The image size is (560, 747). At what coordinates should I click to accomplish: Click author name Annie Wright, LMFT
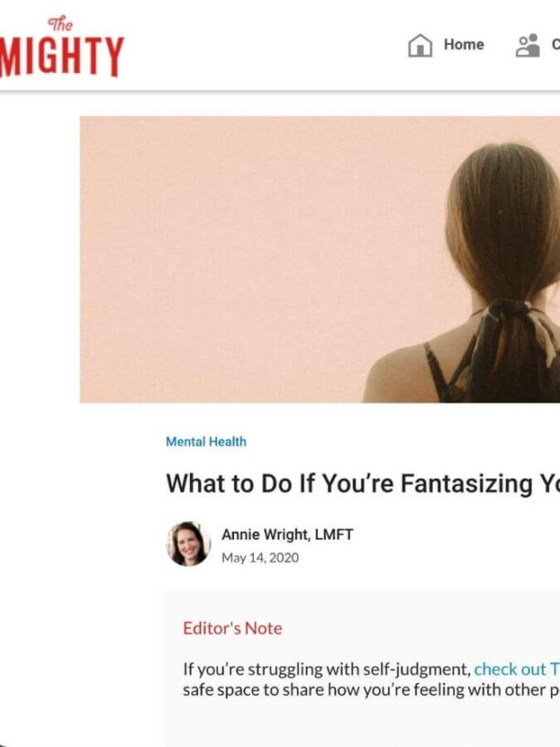click(x=287, y=534)
